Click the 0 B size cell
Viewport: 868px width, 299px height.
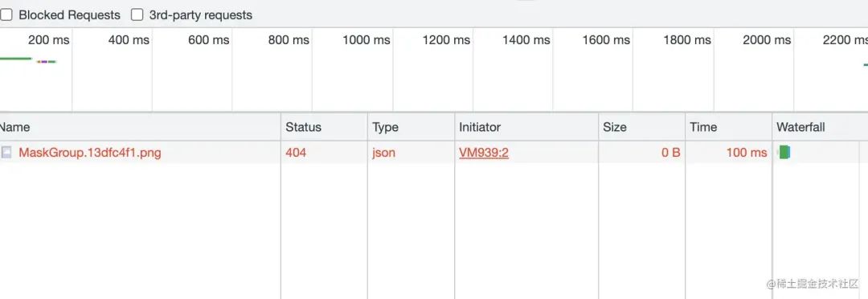pos(671,153)
